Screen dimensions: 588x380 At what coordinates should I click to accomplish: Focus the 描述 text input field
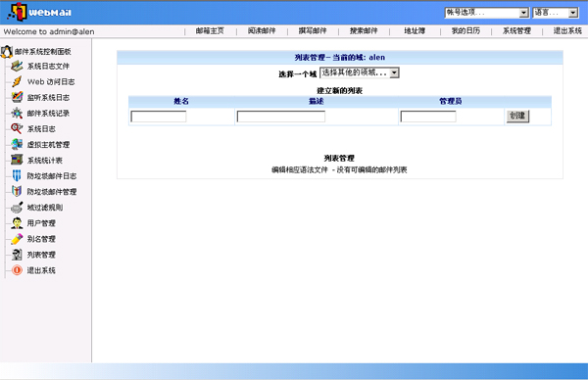tap(281, 117)
